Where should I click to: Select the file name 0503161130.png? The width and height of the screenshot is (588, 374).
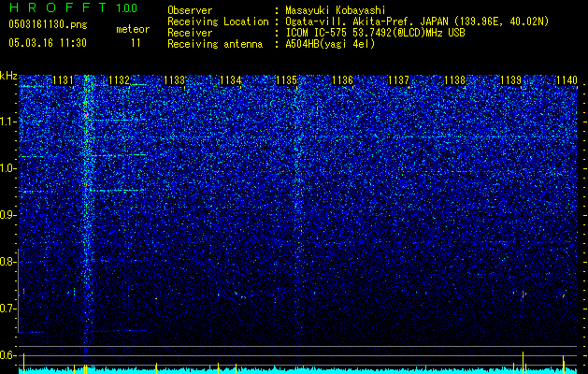(48, 24)
